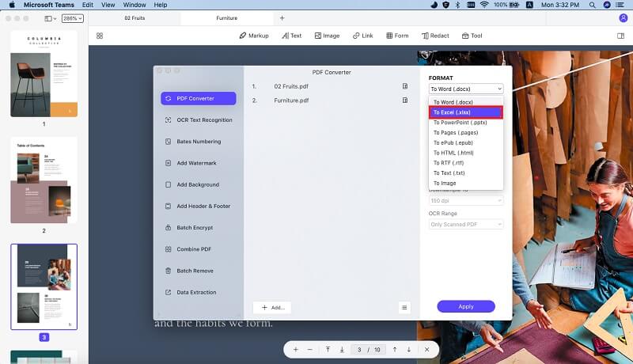Open the Help menu

coord(161,5)
